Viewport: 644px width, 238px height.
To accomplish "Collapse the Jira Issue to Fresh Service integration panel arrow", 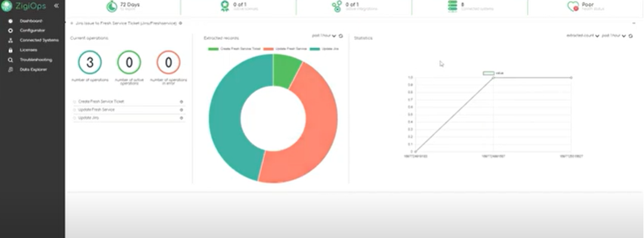I will [x=72, y=23].
